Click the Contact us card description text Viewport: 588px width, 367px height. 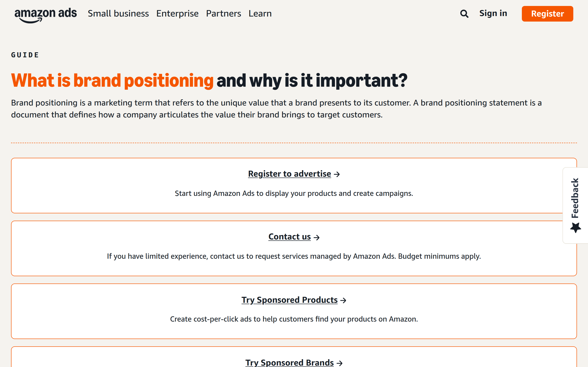[294, 256]
